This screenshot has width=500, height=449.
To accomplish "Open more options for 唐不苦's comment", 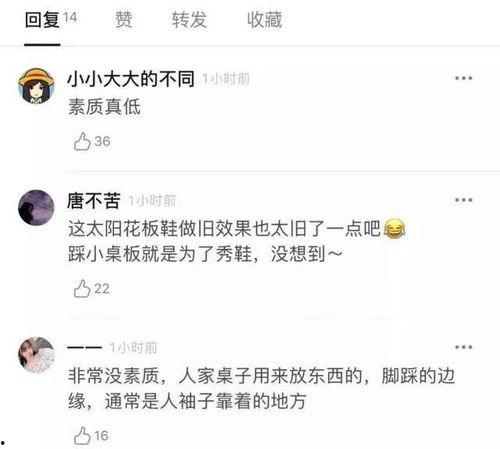I will 464,200.
